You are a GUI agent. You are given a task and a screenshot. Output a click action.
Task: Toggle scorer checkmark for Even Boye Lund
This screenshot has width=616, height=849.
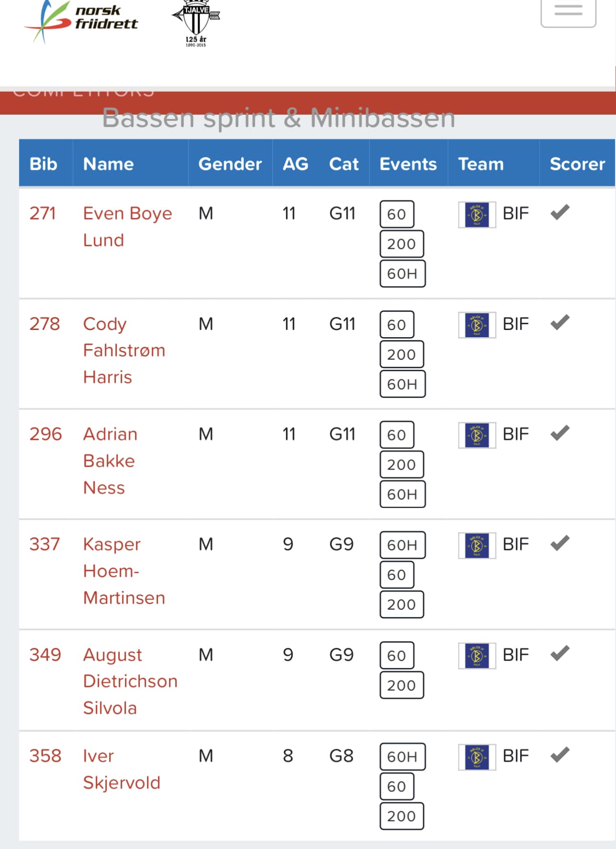(559, 212)
